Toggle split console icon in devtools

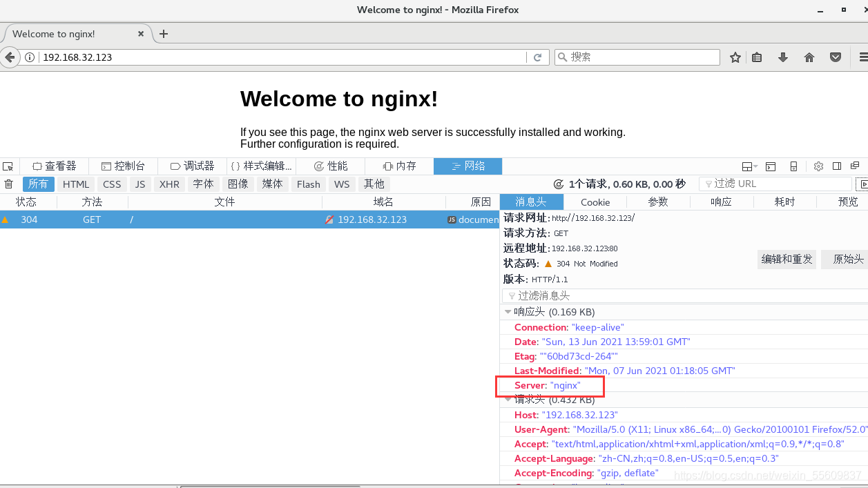[x=771, y=166]
